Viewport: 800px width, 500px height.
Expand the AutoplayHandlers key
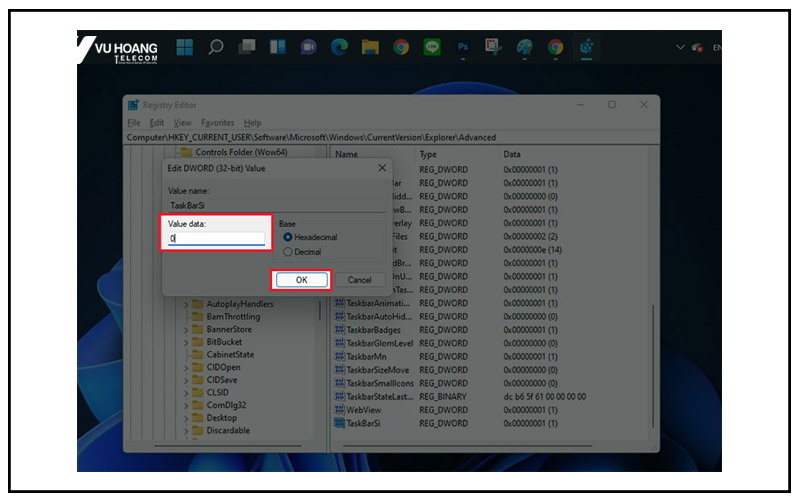pos(186,305)
